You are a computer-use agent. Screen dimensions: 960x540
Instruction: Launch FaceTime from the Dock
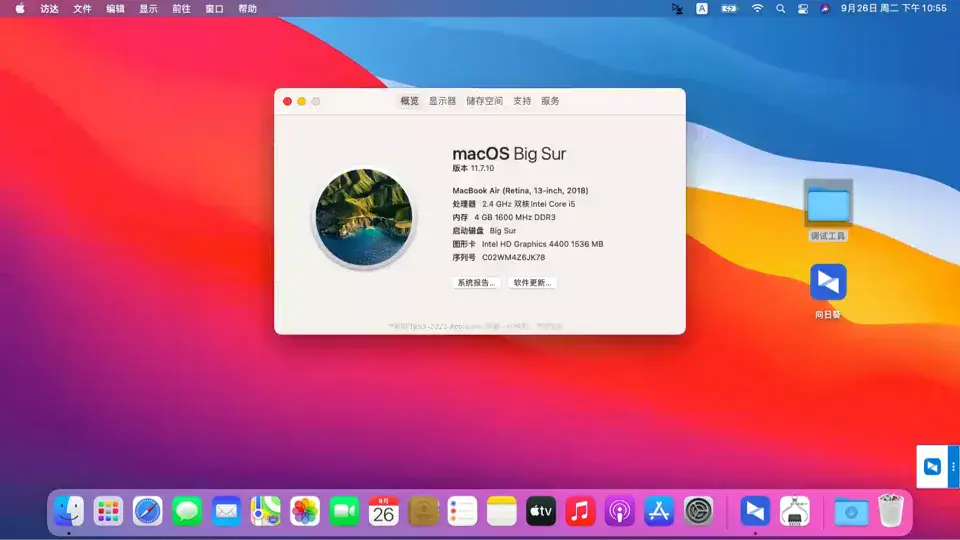click(x=344, y=511)
